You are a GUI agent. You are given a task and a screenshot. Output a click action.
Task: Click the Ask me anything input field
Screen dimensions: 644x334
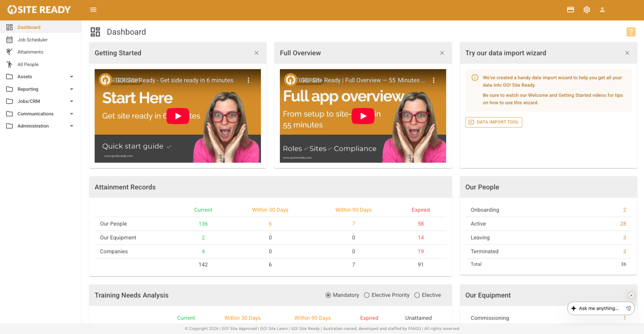599,308
